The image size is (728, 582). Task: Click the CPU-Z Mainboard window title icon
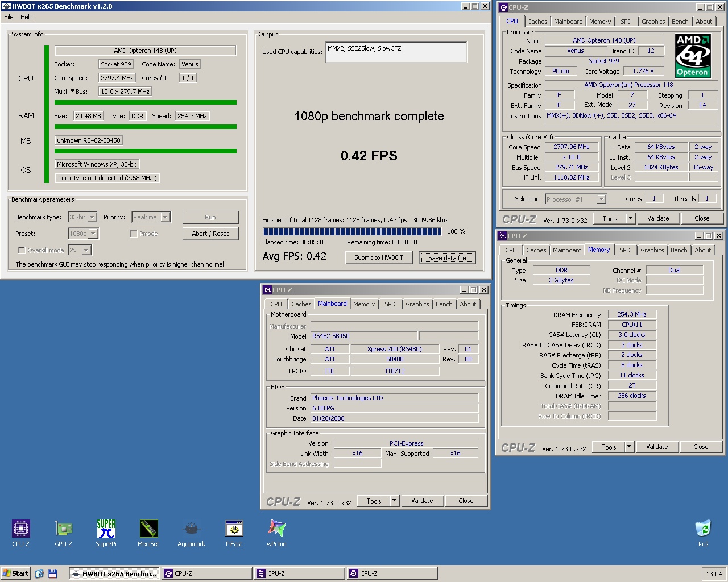[267, 290]
